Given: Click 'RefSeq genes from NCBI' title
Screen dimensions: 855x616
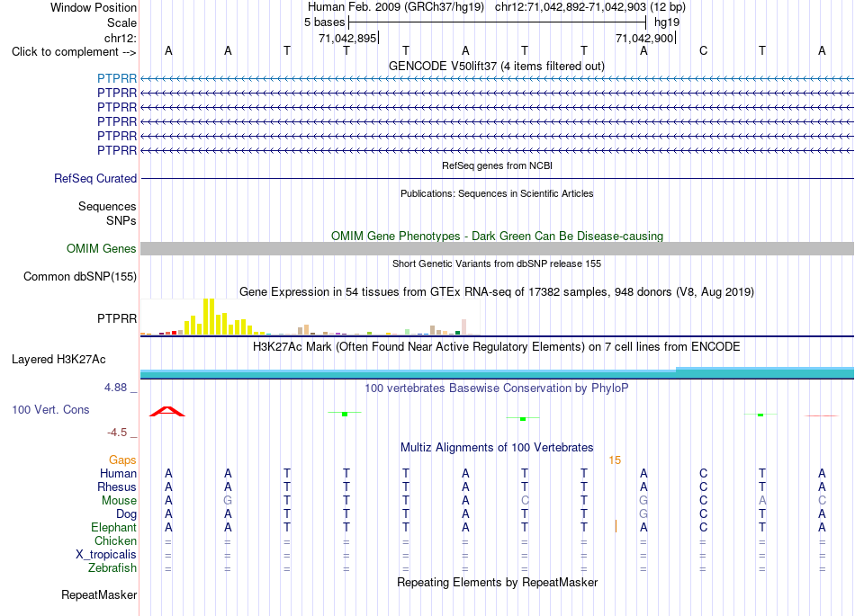Looking at the screenshot, I should (498, 165).
